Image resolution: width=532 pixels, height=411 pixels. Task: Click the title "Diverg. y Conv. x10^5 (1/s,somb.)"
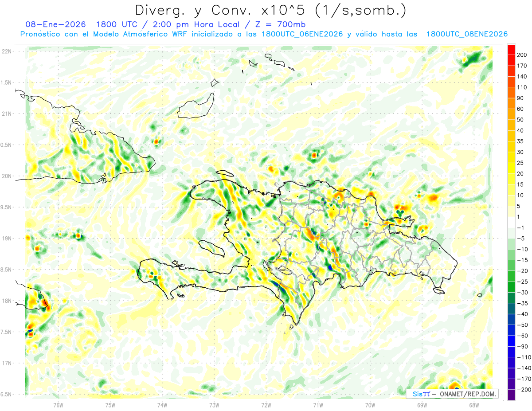(x=270, y=10)
